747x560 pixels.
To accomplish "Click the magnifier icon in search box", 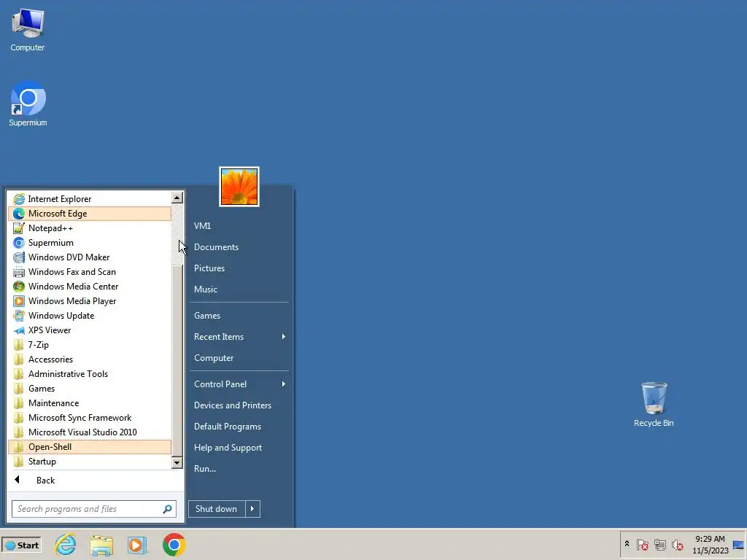I will coord(167,509).
